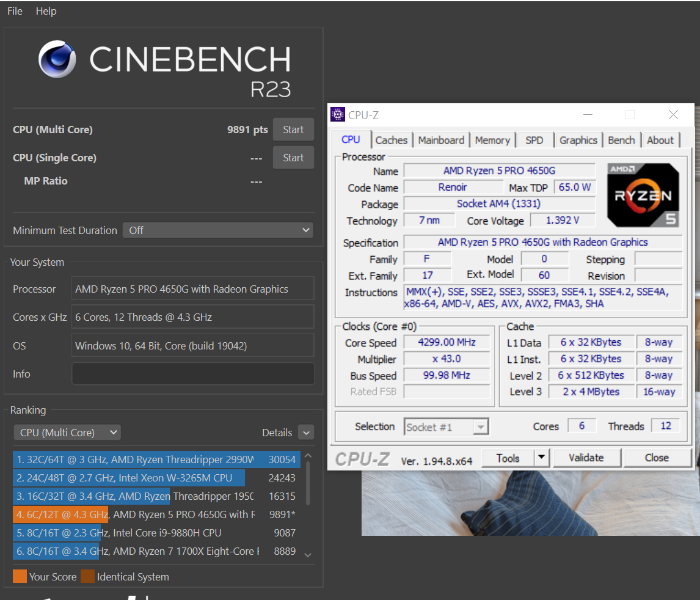
Task: Open the Ranking CPU (Multi Core) dropdown
Action: coord(67,433)
